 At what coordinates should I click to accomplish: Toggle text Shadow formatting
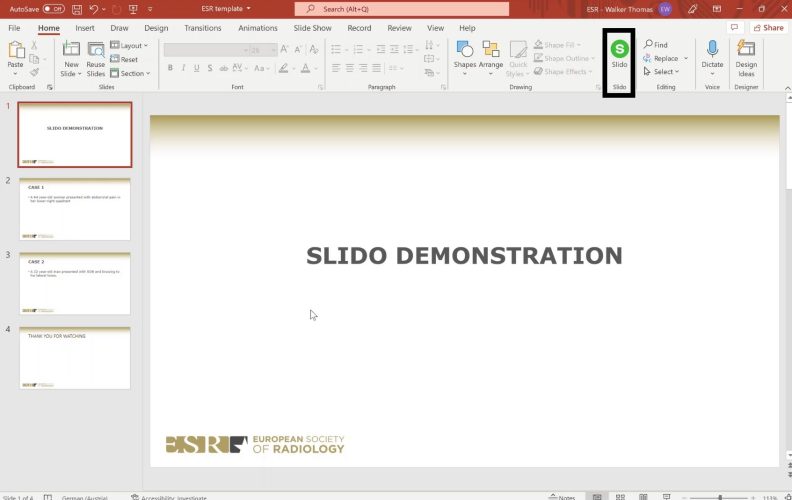210,68
